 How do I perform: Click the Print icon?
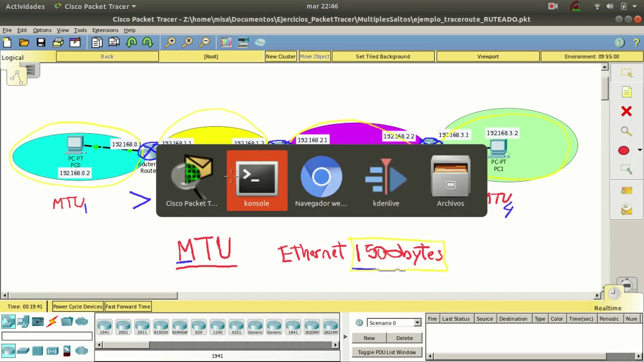(x=58, y=43)
